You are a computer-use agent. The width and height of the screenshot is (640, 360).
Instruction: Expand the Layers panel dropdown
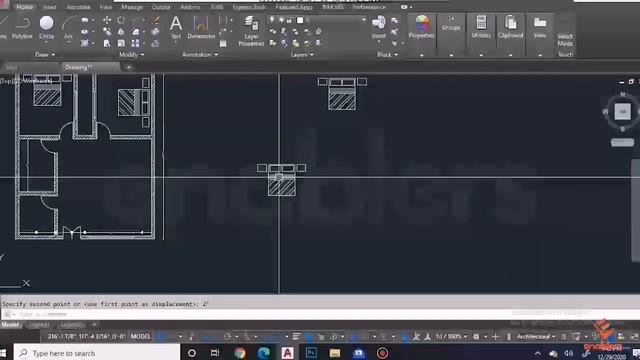tap(302, 54)
